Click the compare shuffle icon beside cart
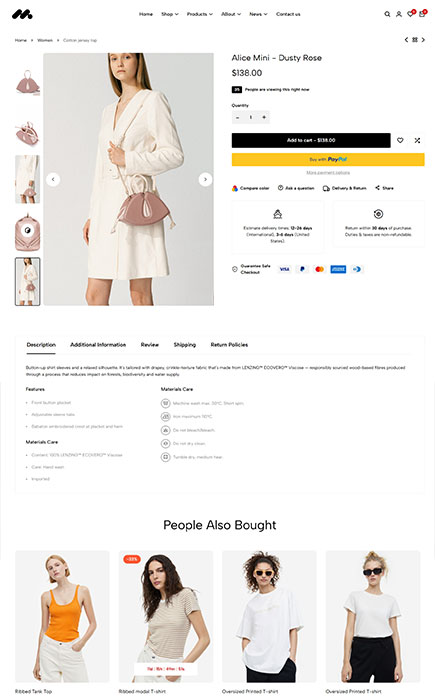Viewport: 435px width, 696px height. (x=417, y=140)
